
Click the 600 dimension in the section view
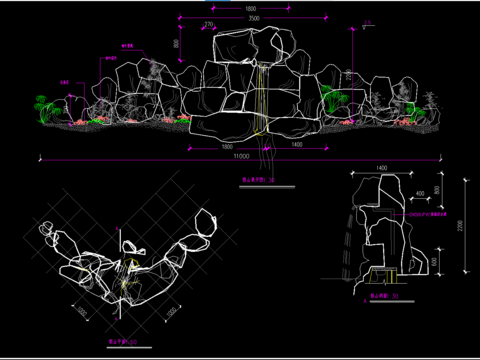coord(434,261)
